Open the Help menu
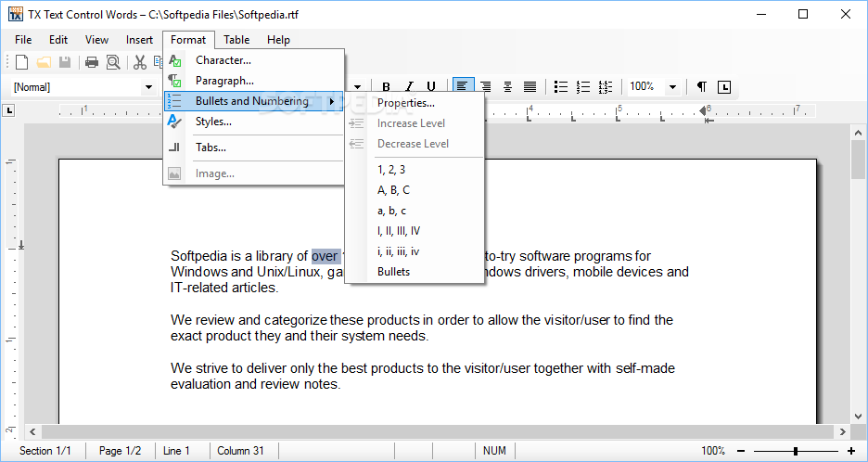The height and width of the screenshot is (462, 868). point(278,40)
